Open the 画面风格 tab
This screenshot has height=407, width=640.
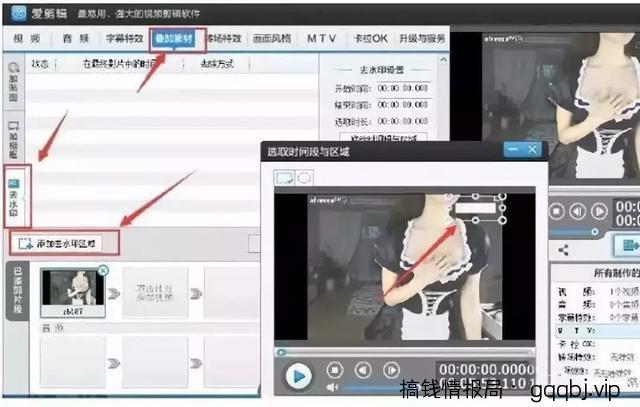272,39
